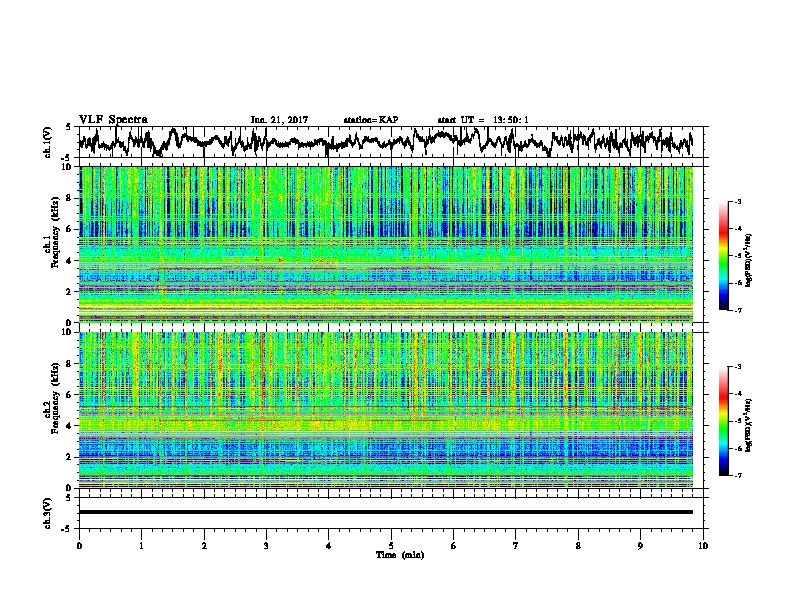Click the ch.1 colorbar log(PSD) unit label
792x612 pixels.
749,260
